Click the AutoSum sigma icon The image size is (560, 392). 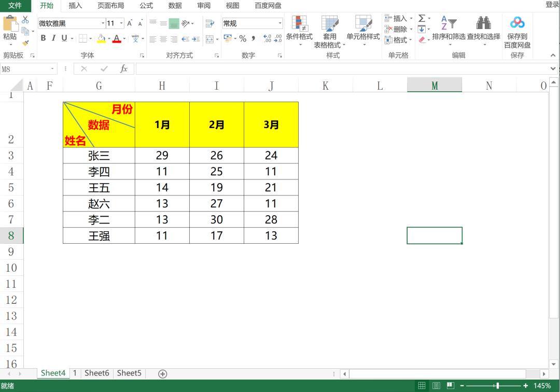(x=422, y=19)
